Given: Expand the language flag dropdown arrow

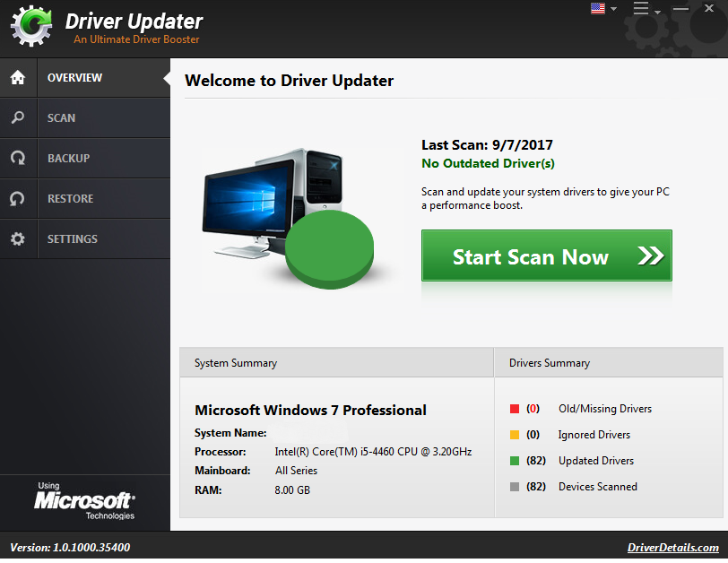Looking at the screenshot, I should coord(613,9).
